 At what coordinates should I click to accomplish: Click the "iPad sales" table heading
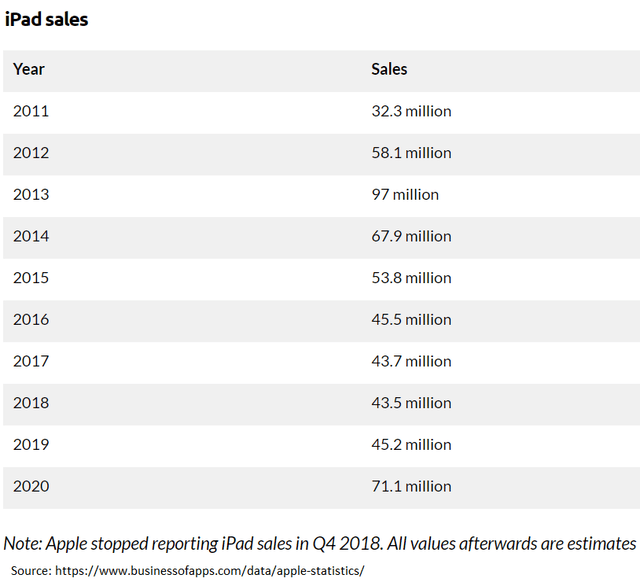point(46,19)
